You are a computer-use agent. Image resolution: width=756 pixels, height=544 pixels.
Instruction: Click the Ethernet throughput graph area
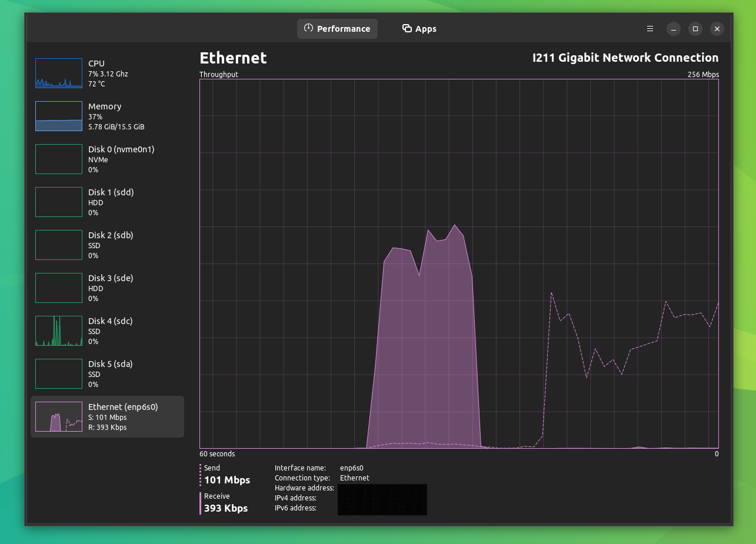click(x=459, y=265)
